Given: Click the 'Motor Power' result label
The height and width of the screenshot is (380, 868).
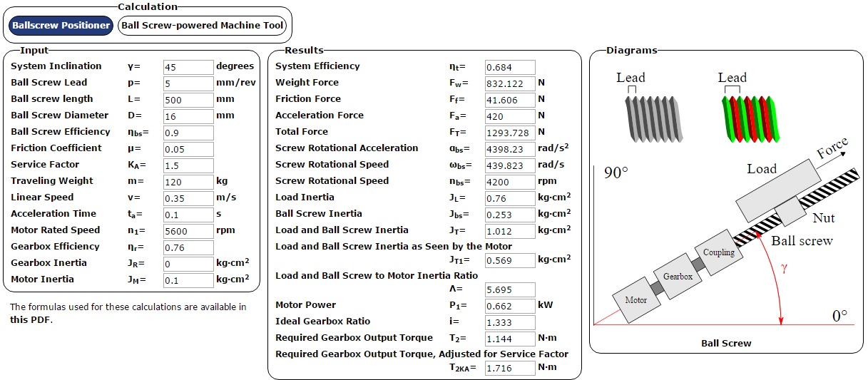Looking at the screenshot, I should pos(305,305).
